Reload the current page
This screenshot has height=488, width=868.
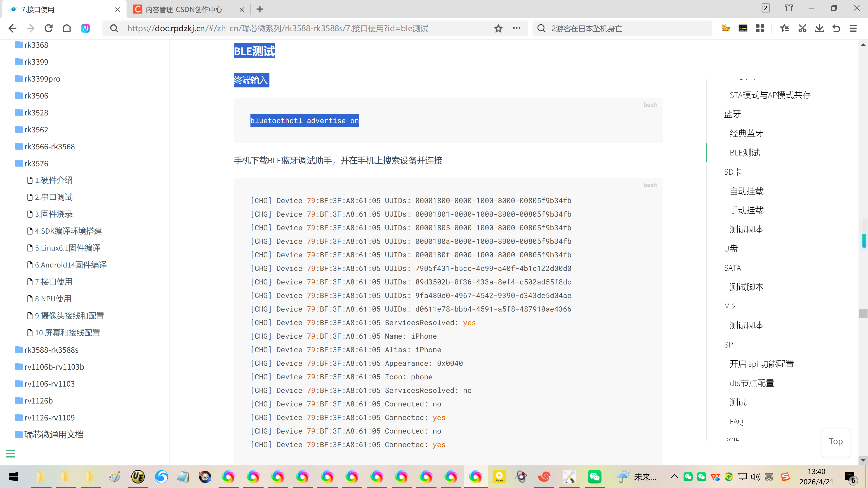point(49,28)
